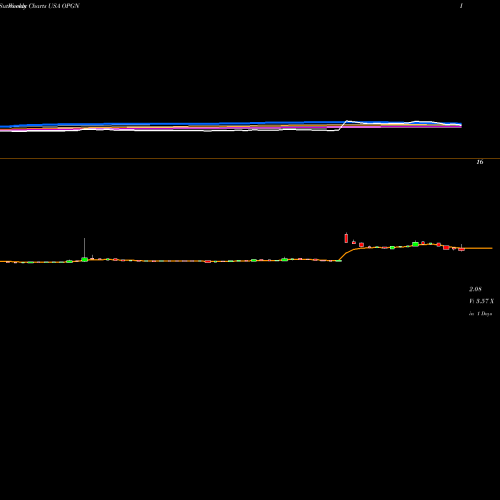Click the tall red candlestick at the price gap
This screenshot has height=500, width=500.
(346, 238)
